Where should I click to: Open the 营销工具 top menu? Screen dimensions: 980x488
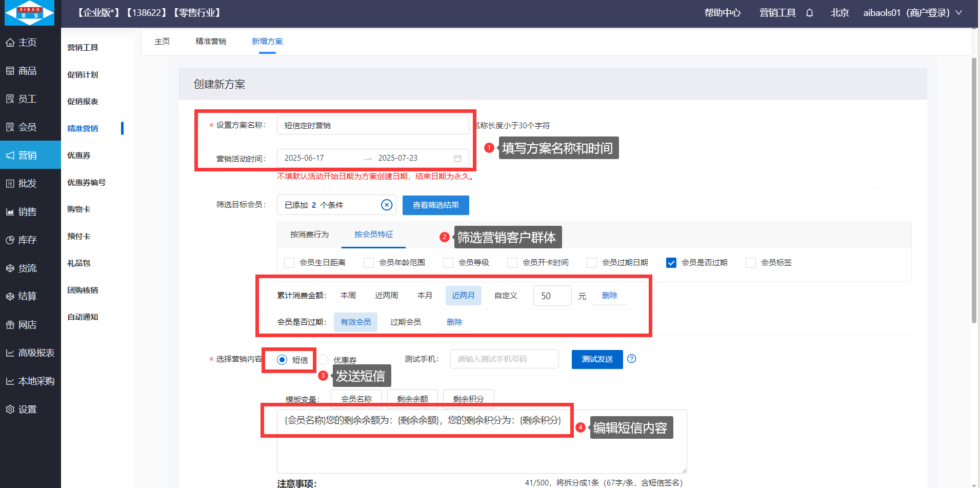[777, 13]
